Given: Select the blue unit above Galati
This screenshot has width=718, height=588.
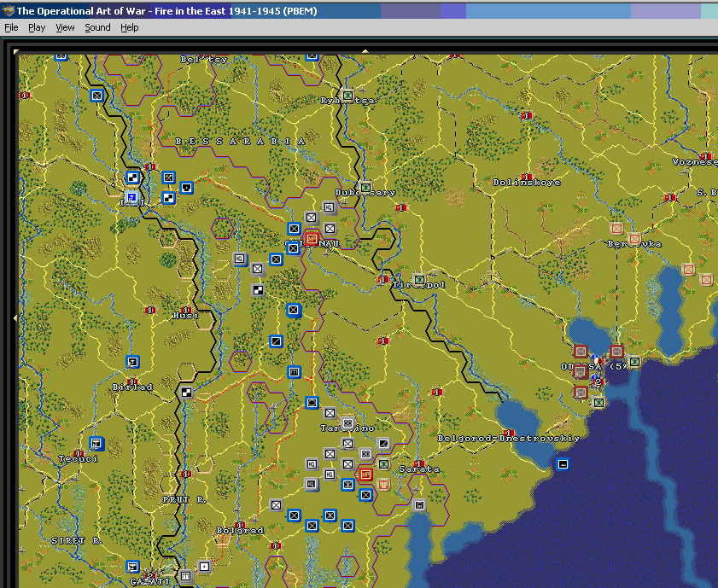Looking at the screenshot, I should [x=132, y=567].
